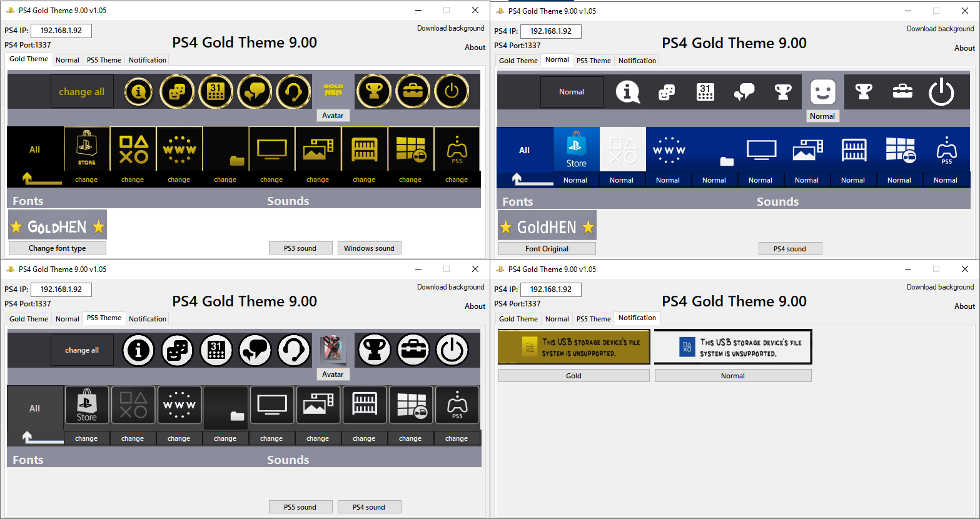
Task: Switch to PS5 Theme tab in Notification window
Action: 594,319
